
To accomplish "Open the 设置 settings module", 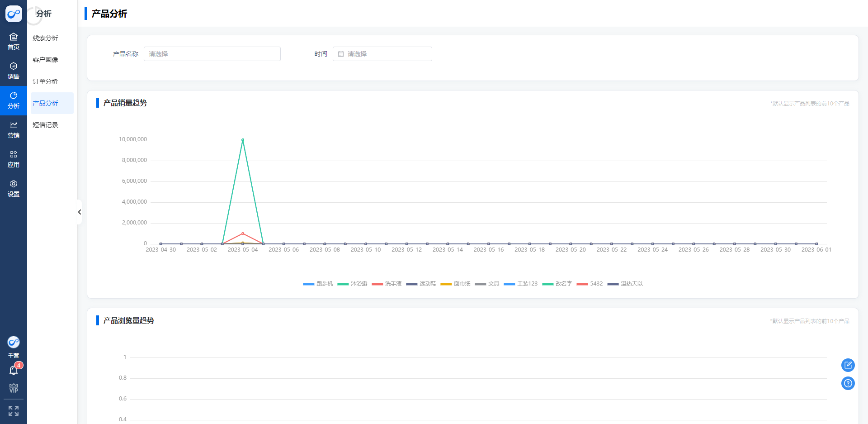I will tap(14, 189).
